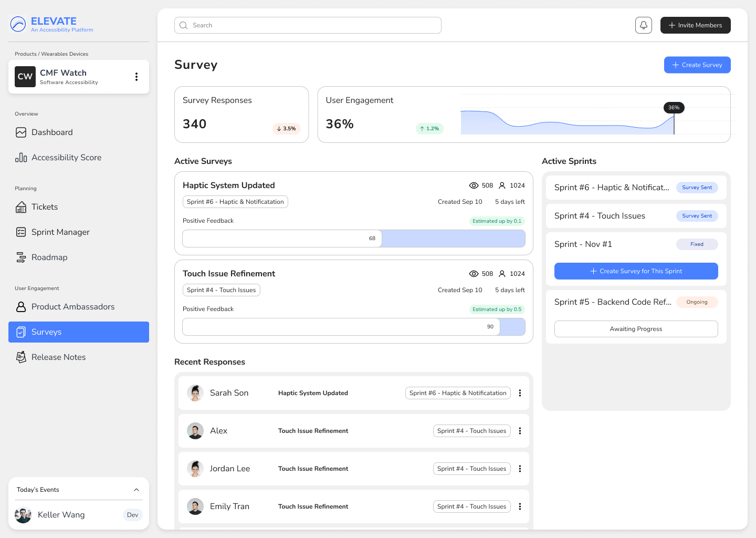756x538 pixels.
Task: Open Roadmap via its sidebar icon
Action: tap(21, 257)
